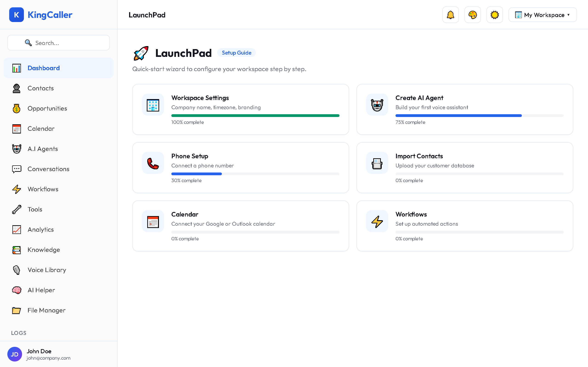Click the Setup Guide badge
The width and height of the screenshot is (588, 367).
236,53
